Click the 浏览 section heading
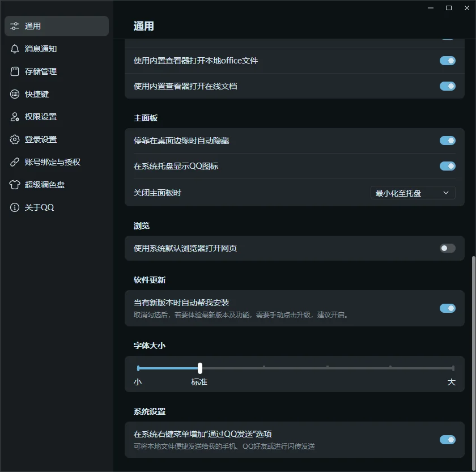The image size is (476, 472). [x=142, y=226]
